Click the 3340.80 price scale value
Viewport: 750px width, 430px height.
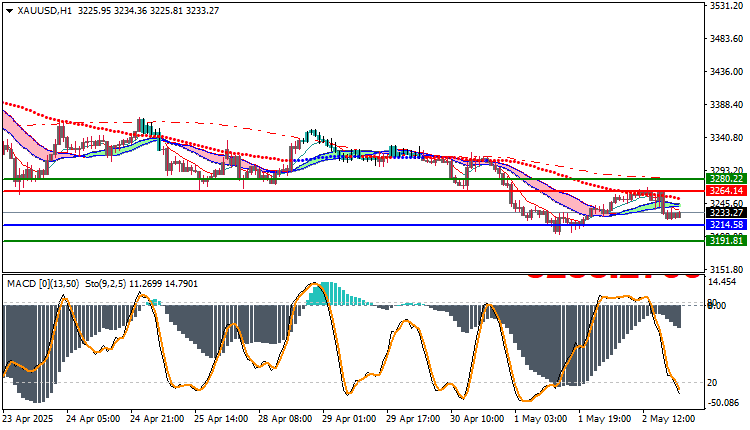click(x=727, y=138)
